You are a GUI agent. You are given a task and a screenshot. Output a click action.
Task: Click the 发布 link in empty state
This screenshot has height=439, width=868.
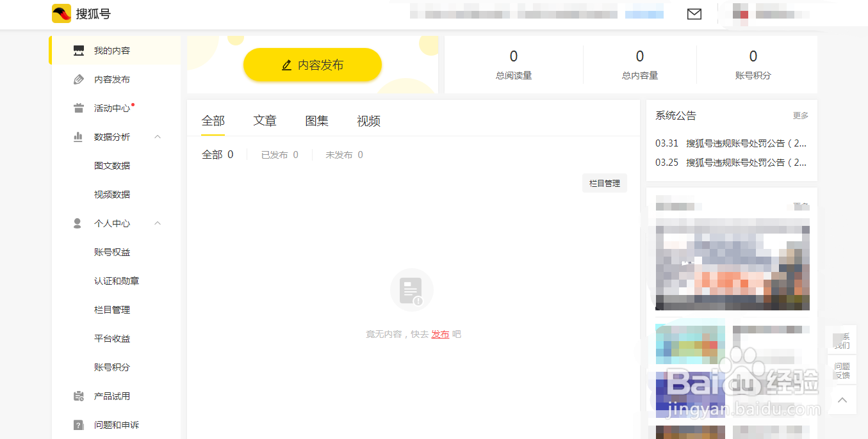440,333
